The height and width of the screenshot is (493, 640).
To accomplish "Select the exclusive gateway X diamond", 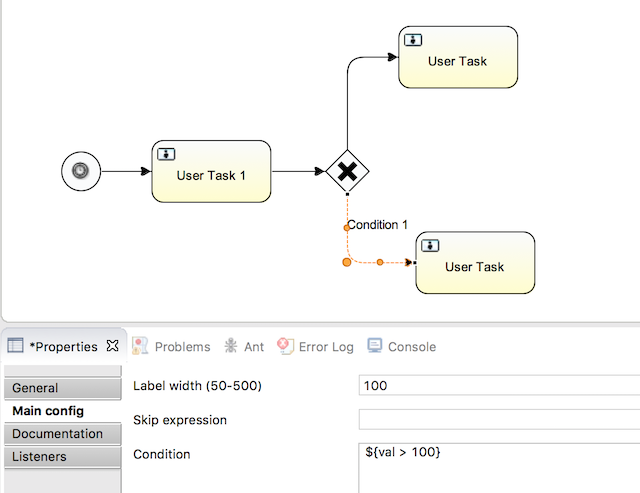I will [347, 172].
